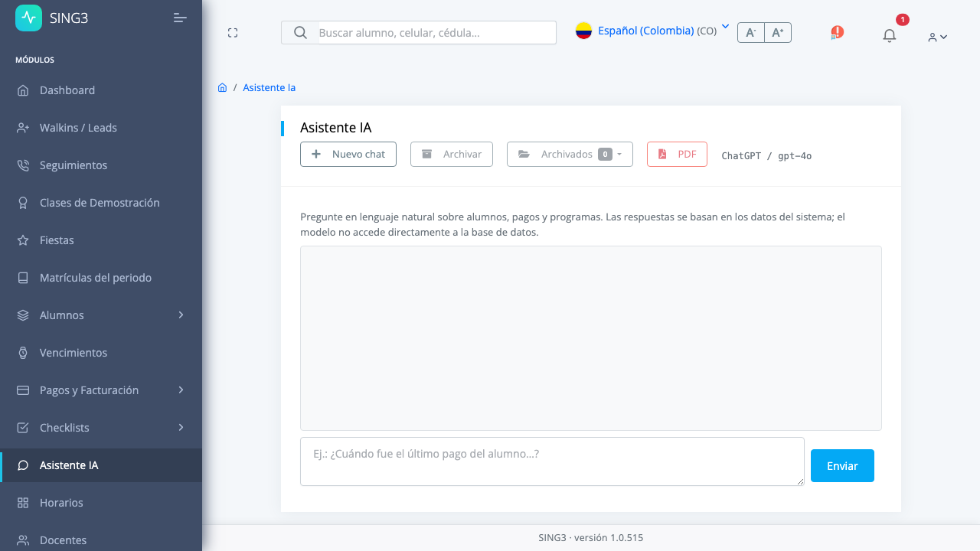Start a Nuevo chat
This screenshot has width=980, height=551.
[x=348, y=154]
